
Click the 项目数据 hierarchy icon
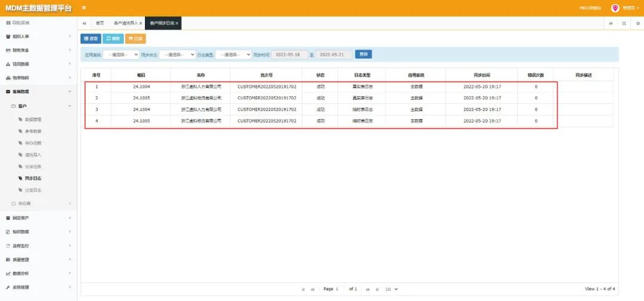pos(8,64)
